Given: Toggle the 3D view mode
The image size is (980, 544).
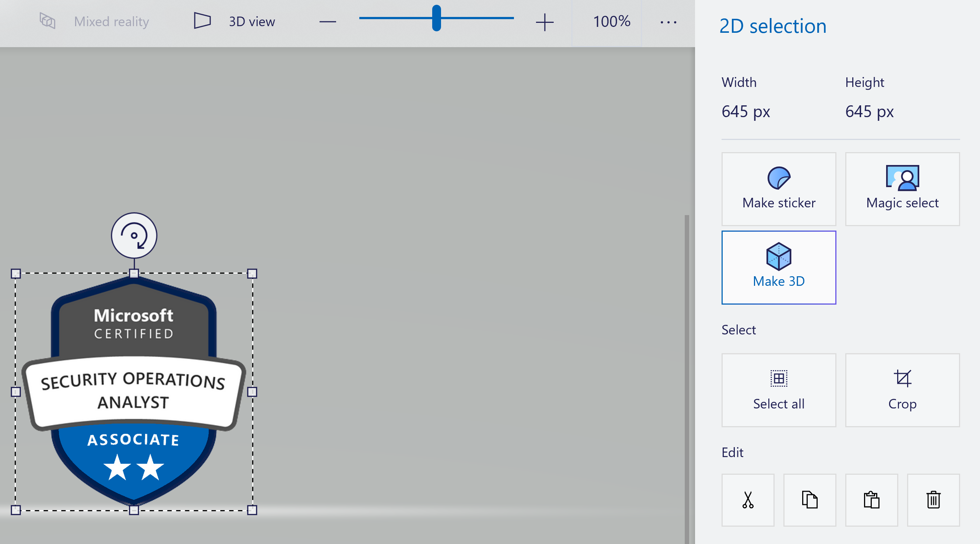Looking at the screenshot, I should (x=235, y=21).
